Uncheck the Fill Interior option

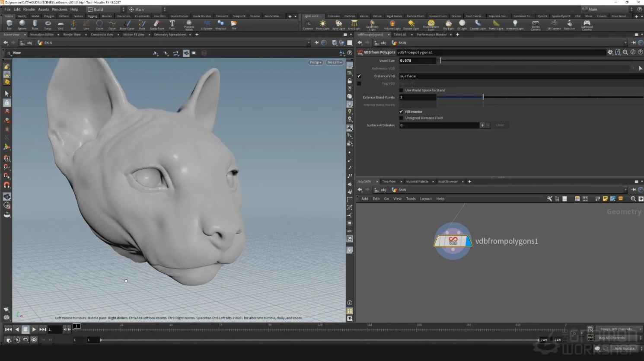pos(401,112)
